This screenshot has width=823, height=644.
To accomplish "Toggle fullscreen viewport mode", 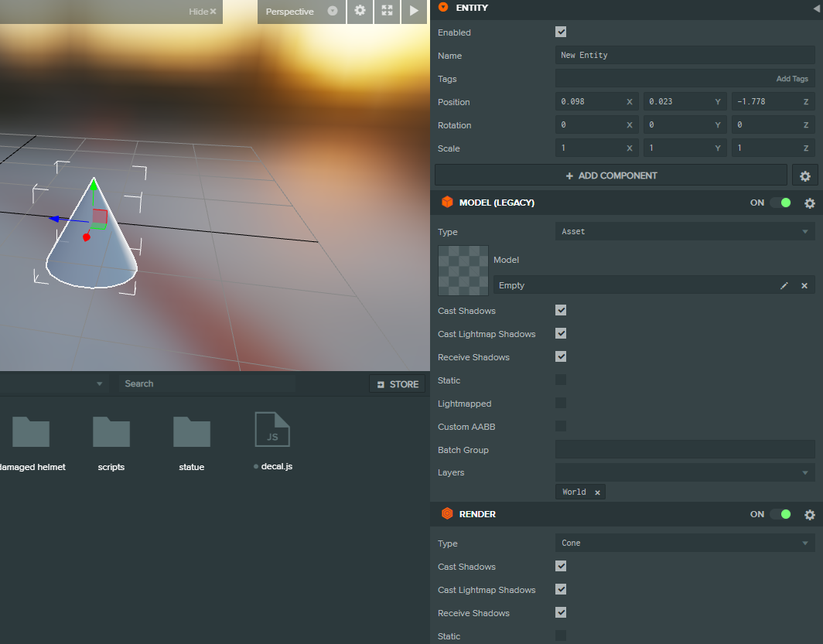I will tap(387, 12).
